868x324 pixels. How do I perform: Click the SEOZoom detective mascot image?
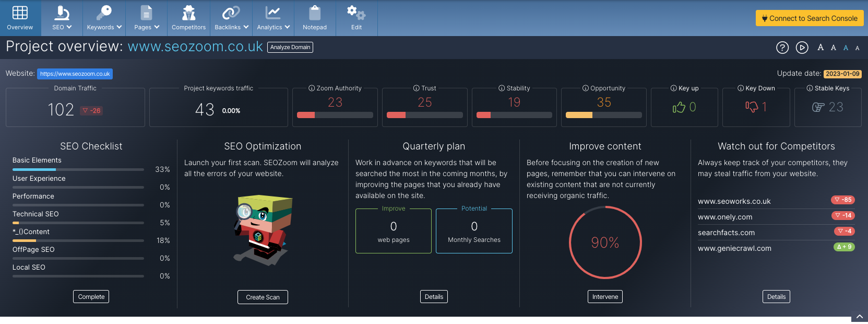click(263, 230)
